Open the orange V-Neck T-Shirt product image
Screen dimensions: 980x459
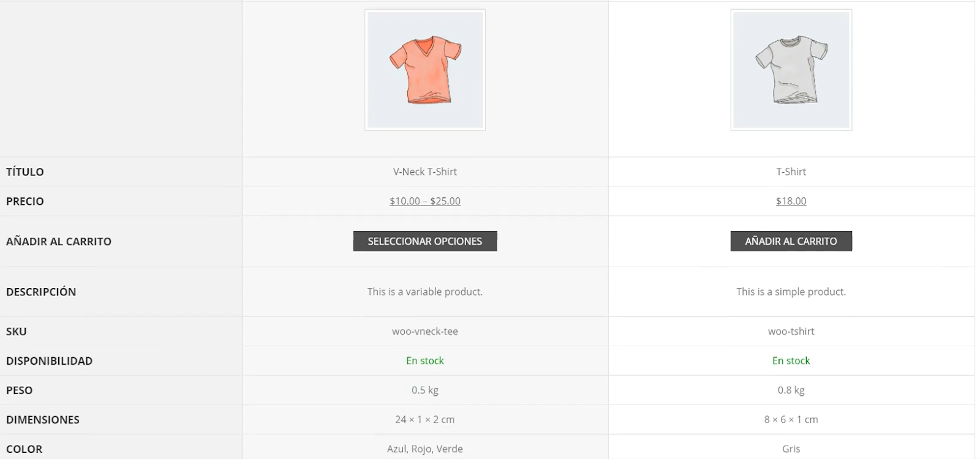click(x=425, y=70)
